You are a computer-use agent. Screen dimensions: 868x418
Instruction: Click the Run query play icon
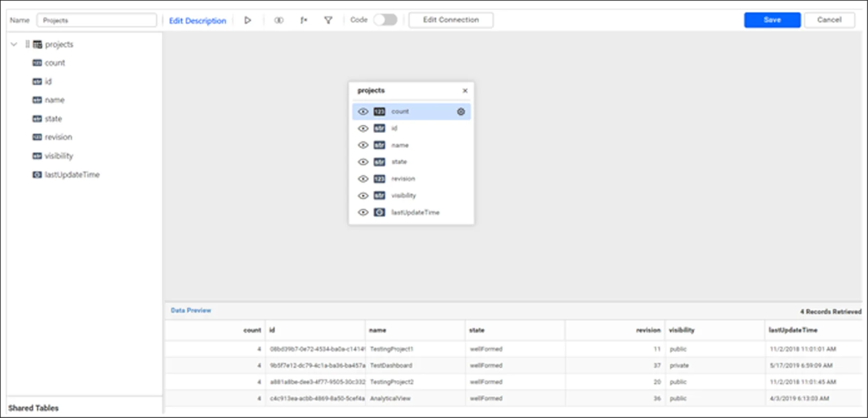click(248, 20)
